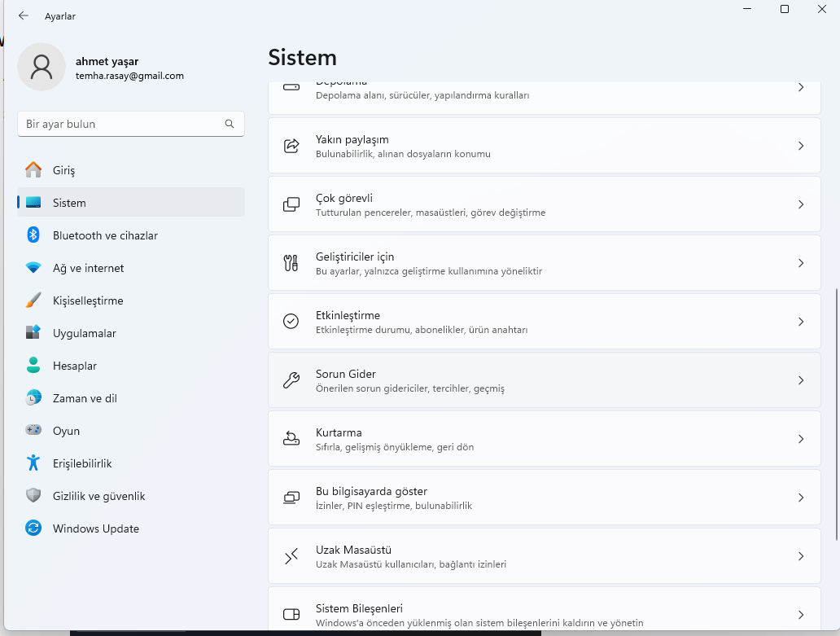The height and width of the screenshot is (636, 840).
Task: Click the Erişilebilirlik accessibility figure icon
Action: pos(33,463)
